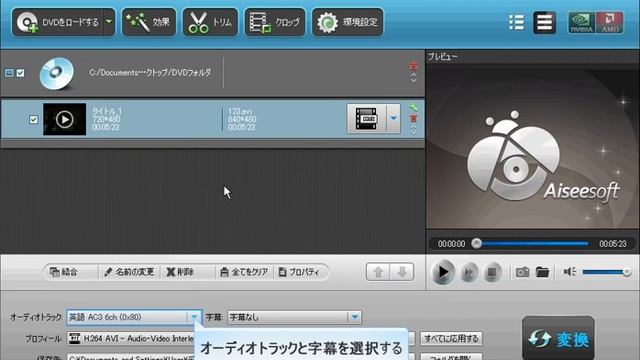Start conversion with 変換 button

pyautogui.click(x=558, y=338)
